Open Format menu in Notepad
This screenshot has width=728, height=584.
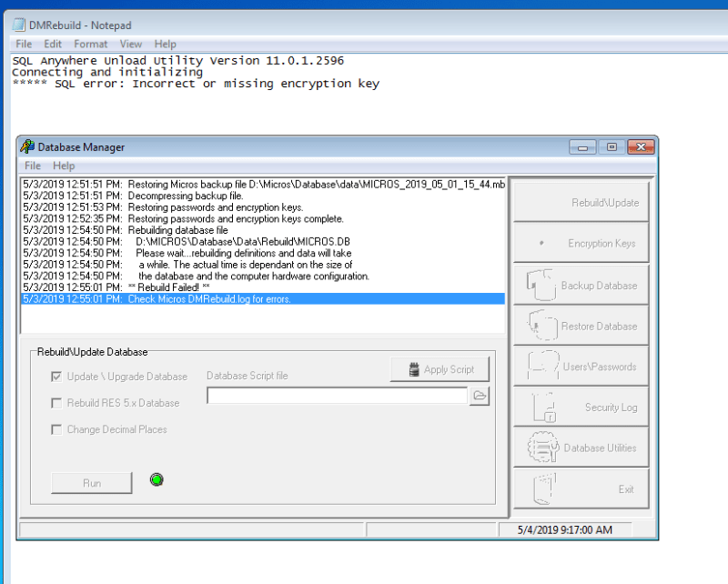point(90,44)
